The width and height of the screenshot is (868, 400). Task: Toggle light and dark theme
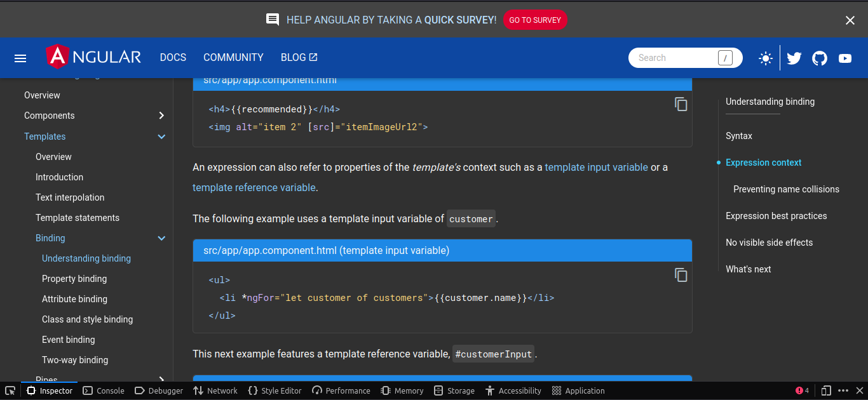(x=765, y=58)
